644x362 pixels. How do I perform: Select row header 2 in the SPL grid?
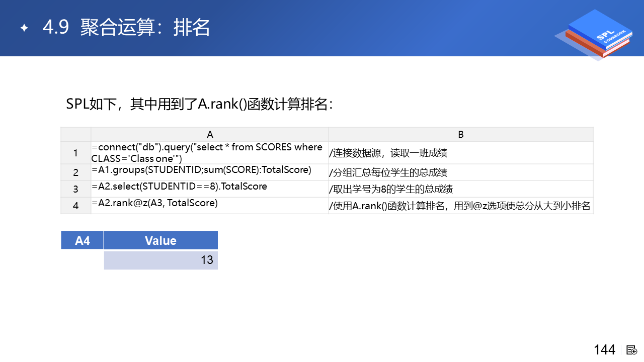click(x=76, y=172)
